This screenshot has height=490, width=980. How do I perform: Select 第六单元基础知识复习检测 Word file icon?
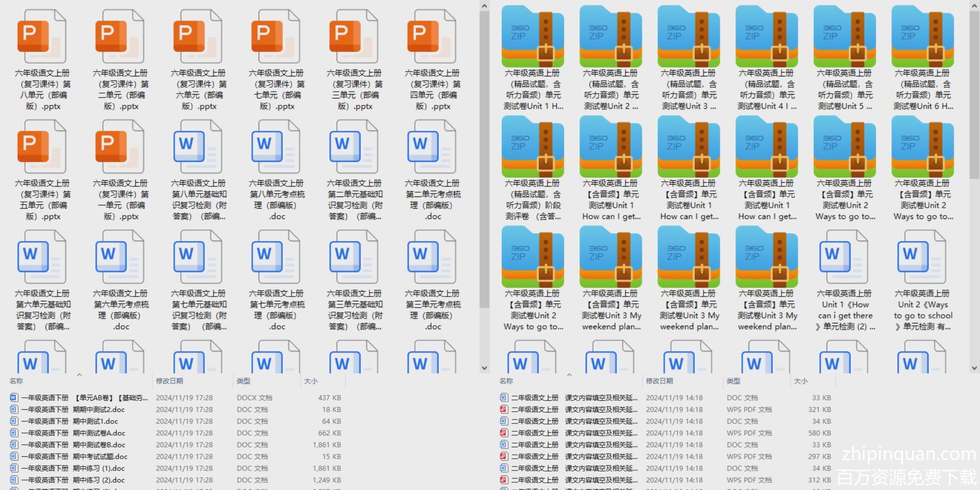click(x=42, y=258)
